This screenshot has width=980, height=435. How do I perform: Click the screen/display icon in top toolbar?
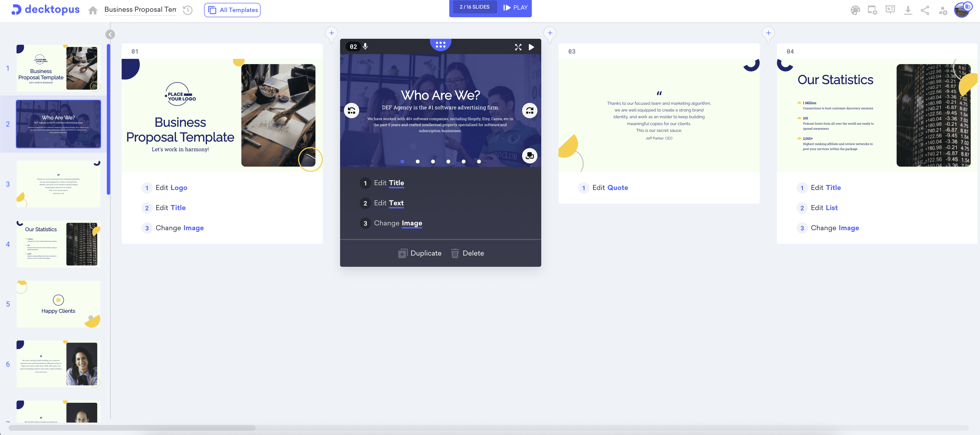pyautogui.click(x=872, y=9)
